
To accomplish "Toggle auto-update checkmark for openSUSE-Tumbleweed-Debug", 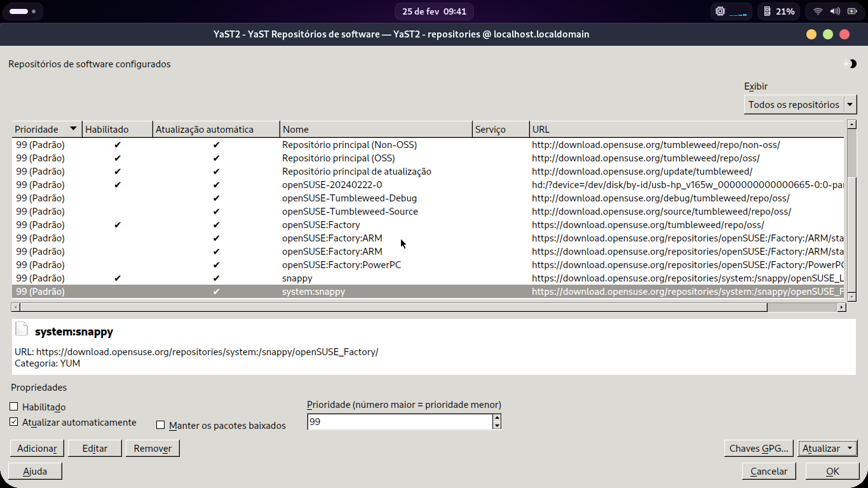I will click(216, 198).
